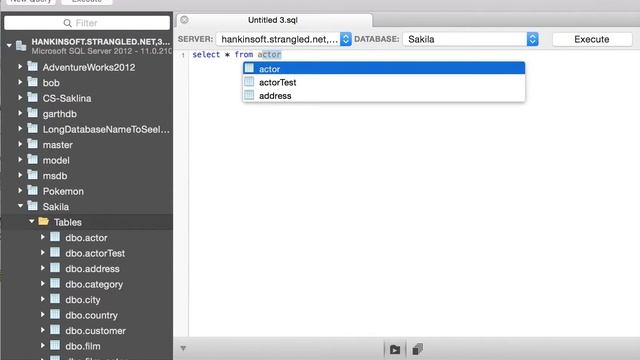Viewport: 640px width, 360px height.
Task: Click the Pokemon database icon
Action: point(33,190)
